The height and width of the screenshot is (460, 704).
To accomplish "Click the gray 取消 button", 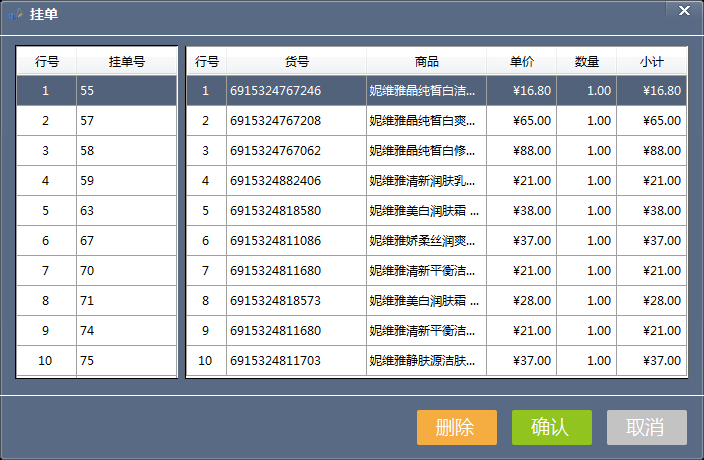I will [646, 427].
